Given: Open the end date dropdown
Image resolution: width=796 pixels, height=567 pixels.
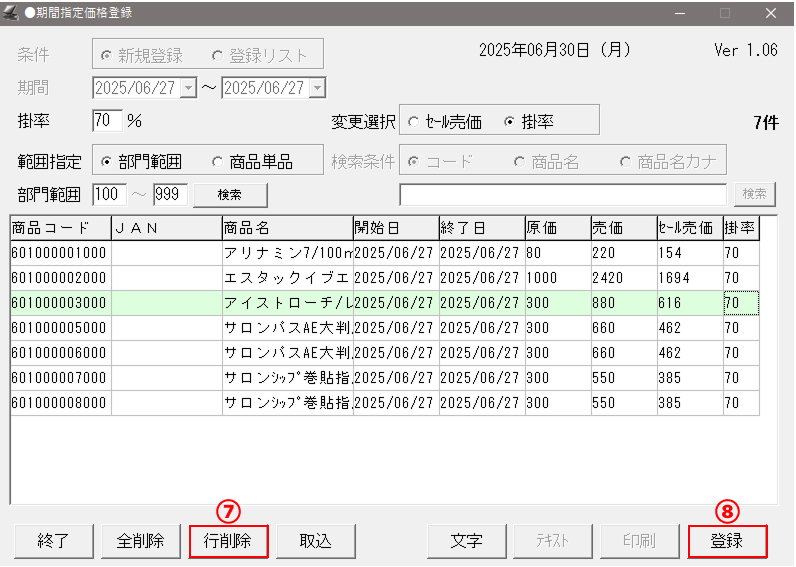Looking at the screenshot, I should coord(317,88).
